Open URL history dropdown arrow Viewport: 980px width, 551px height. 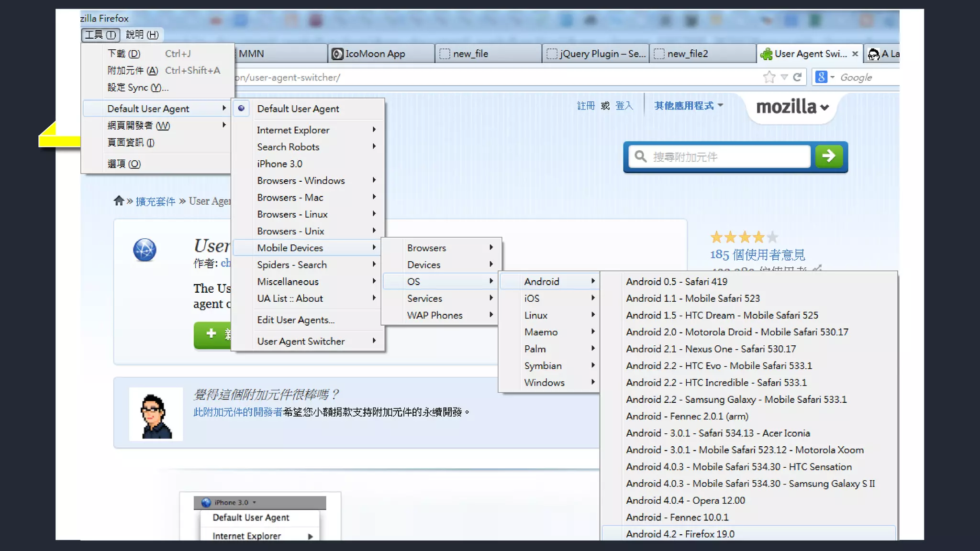pos(784,77)
